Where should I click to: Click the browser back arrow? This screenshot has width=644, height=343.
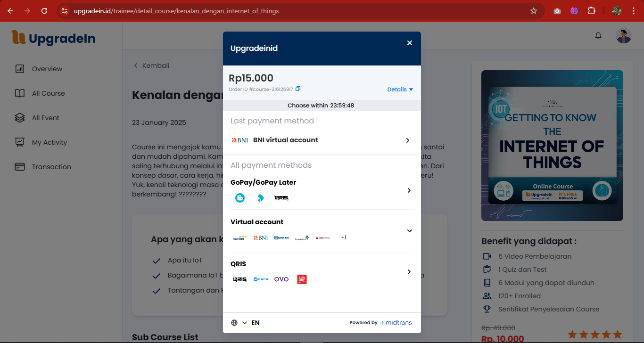(x=10, y=11)
